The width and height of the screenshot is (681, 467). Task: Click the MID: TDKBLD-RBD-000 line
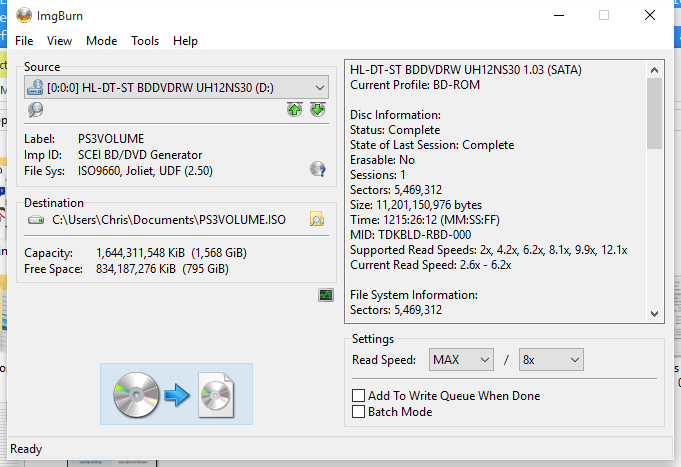coord(410,235)
